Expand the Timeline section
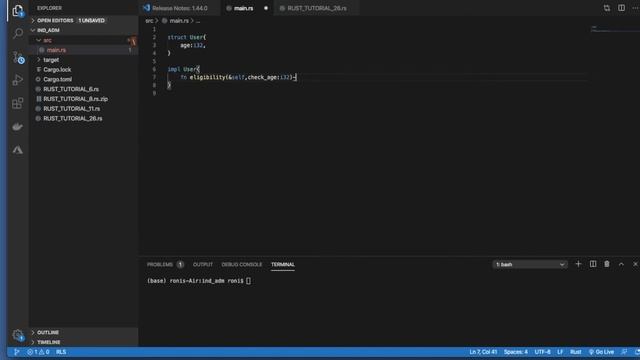Viewport: 640px width, 360px height. [83, 342]
